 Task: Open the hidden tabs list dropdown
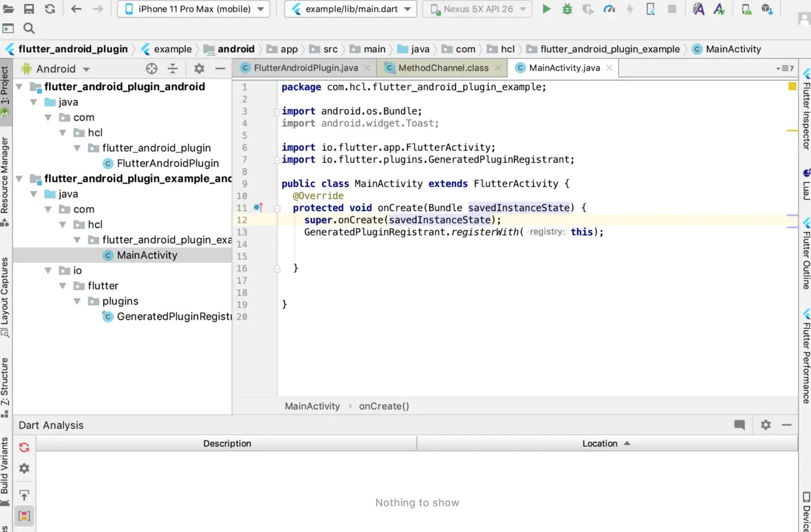coord(785,68)
